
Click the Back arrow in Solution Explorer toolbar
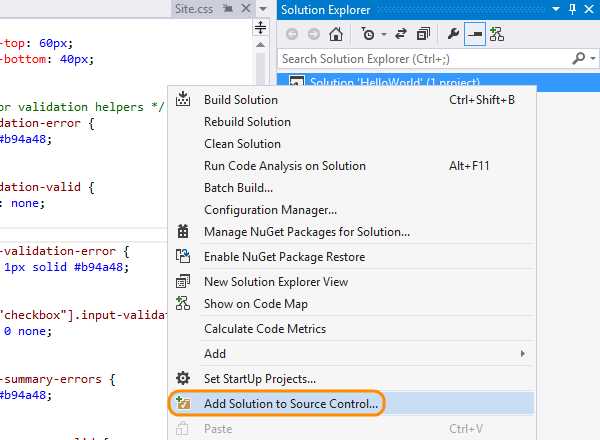[x=292, y=34]
